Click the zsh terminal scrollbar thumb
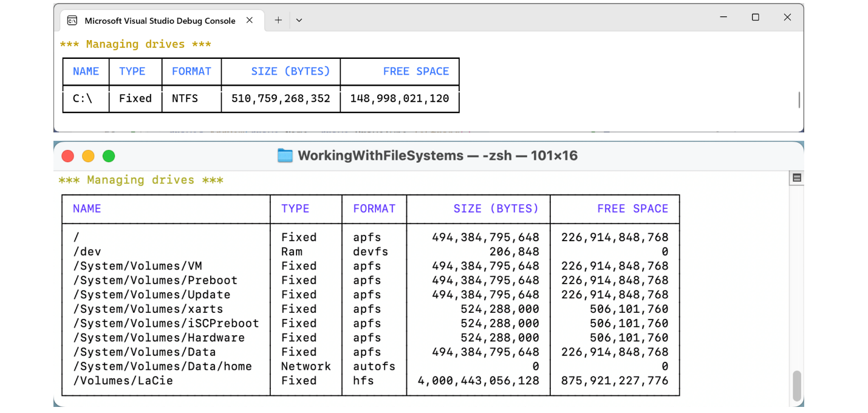 (797, 386)
